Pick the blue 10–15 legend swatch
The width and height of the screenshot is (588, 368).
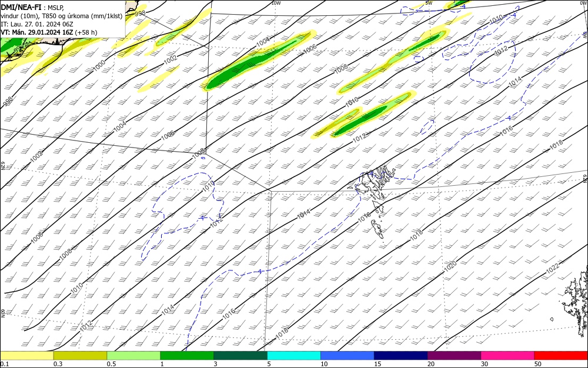click(x=348, y=356)
